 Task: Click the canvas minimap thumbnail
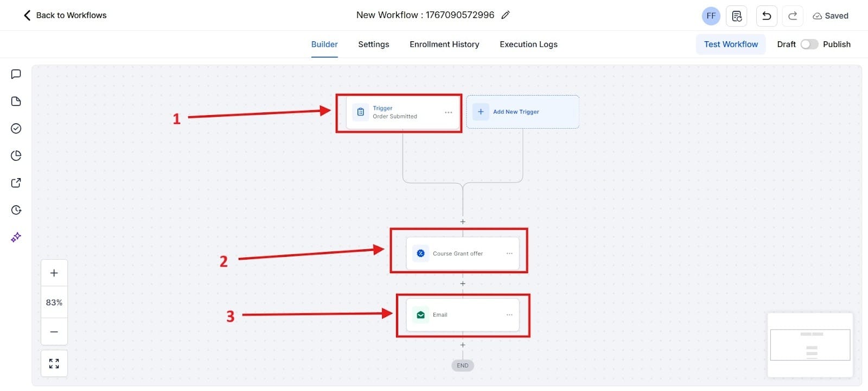[810, 345]
